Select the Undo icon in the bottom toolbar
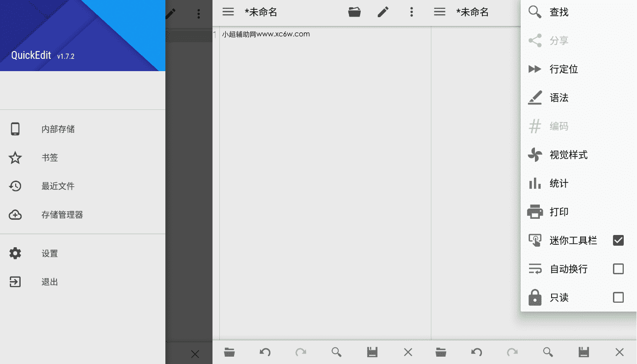Image resolution: width=637 pixels, height=364 pixels. [265, 352]
